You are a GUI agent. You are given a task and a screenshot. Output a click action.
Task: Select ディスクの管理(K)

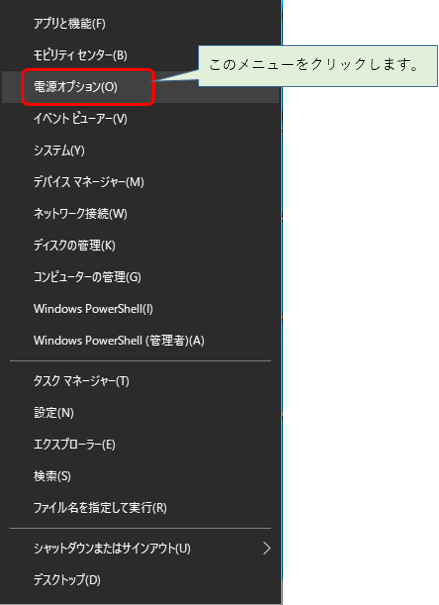[140, 245]
